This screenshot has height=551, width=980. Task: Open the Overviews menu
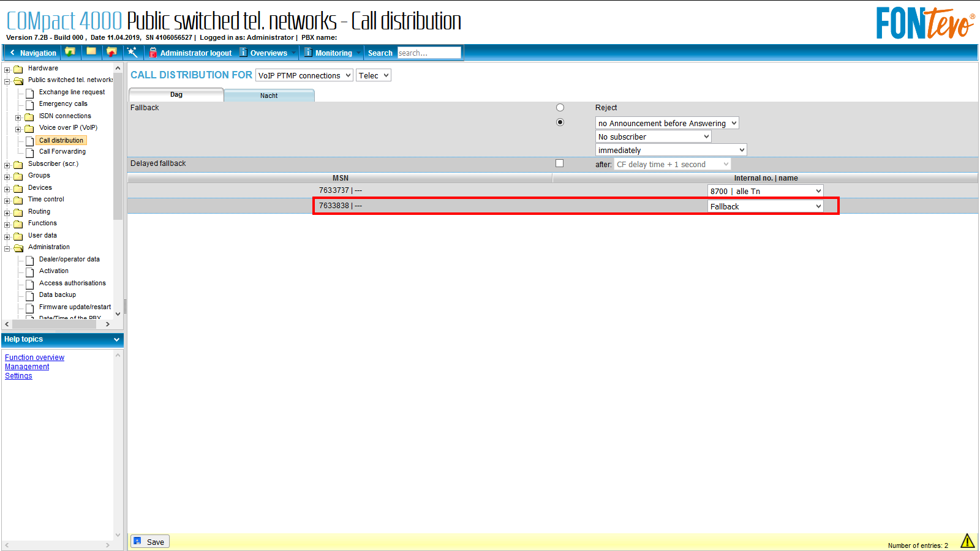point(269,53)
